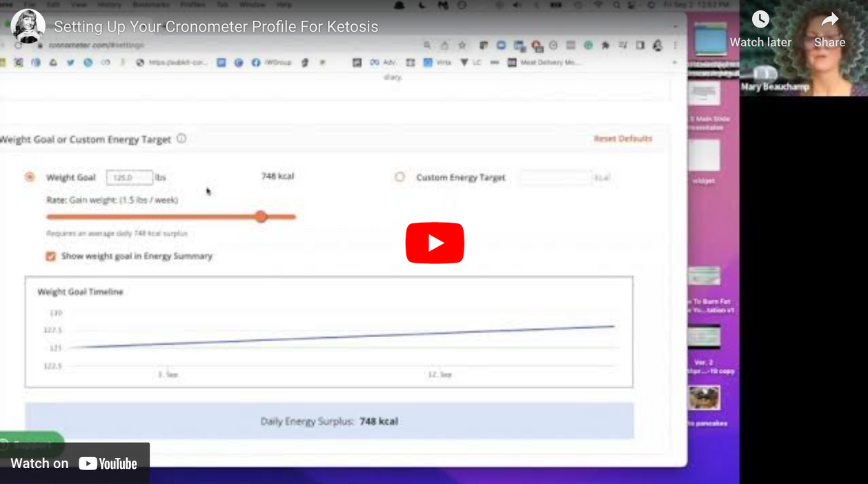Play the video with the red YouTube button
The image size is (868, 484).
[x=435, y=243]
